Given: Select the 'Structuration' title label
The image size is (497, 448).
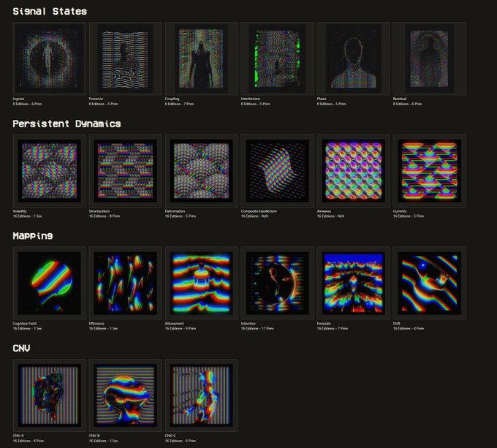Looking at the screenshot, I should pos(99,211).
